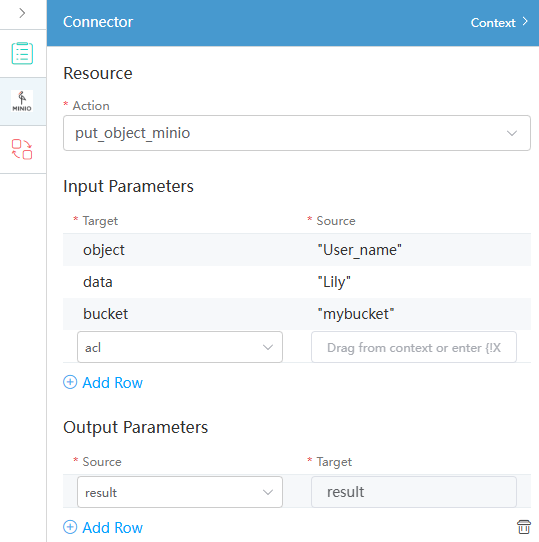Focus the Drag from context source field
The height and width of the screenshot is (542, 539).
point(414,347)
